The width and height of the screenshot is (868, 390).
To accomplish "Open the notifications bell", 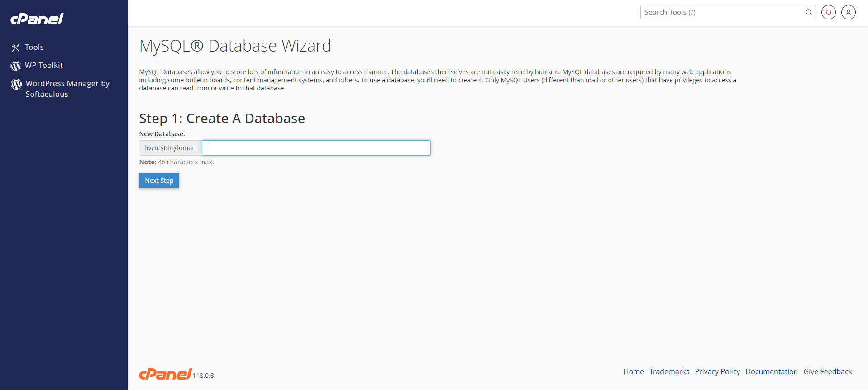I will pos(829,12).
